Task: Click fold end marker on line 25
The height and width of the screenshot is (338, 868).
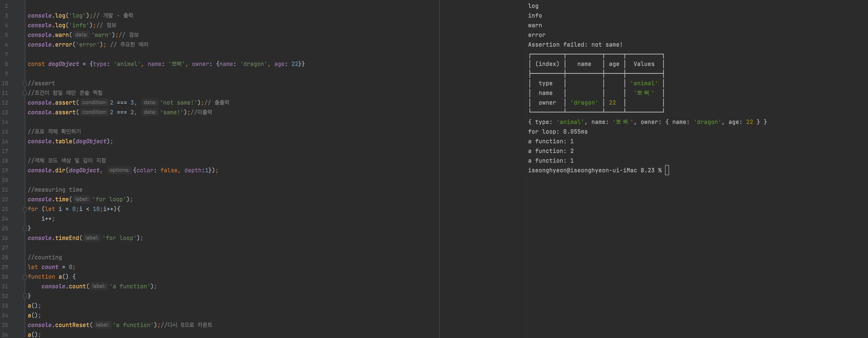Action: tap(25, 228)
